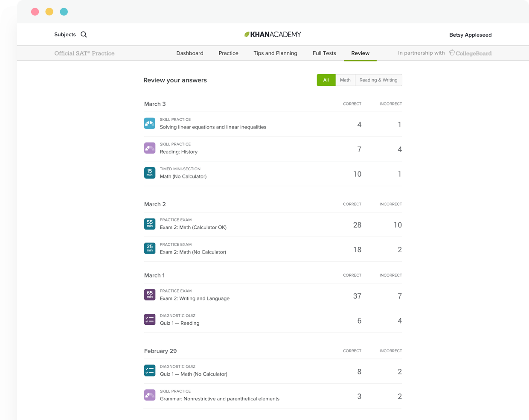Screen dimensions: 529x420
Task: Click the search magnifier icon beside Subjects
Action: pyautogui.click(x=84, y=35)
